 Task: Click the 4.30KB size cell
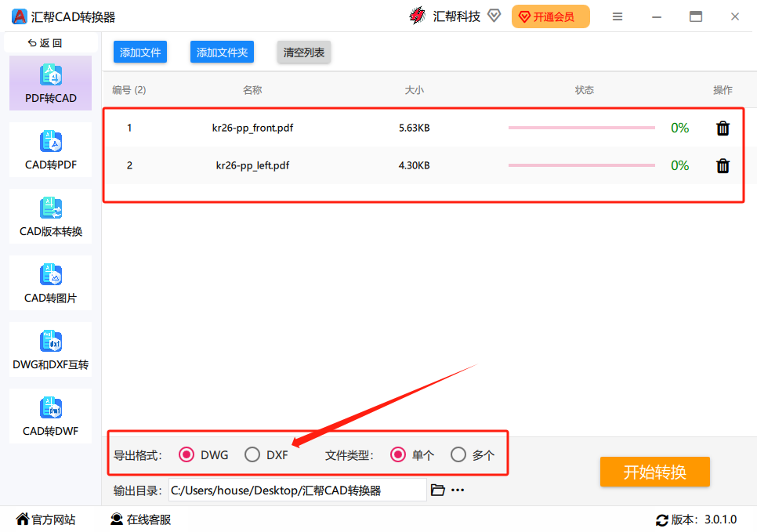(x=415, y=165)
